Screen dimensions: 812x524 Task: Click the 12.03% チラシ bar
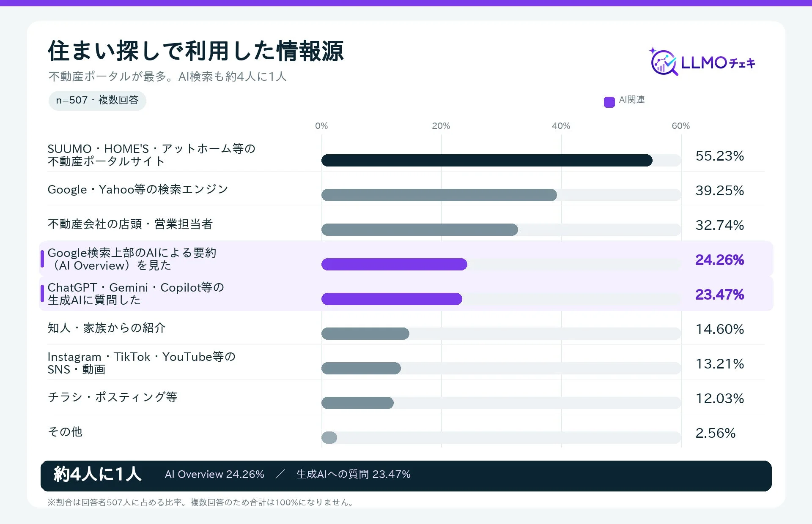357,403
